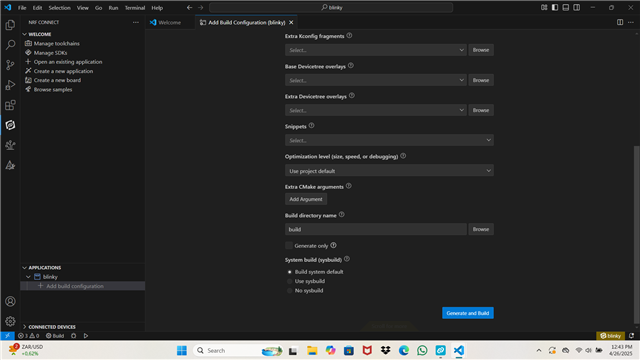Select the Build system default radio option
640x360 pixels.
(x=289, y=272)
